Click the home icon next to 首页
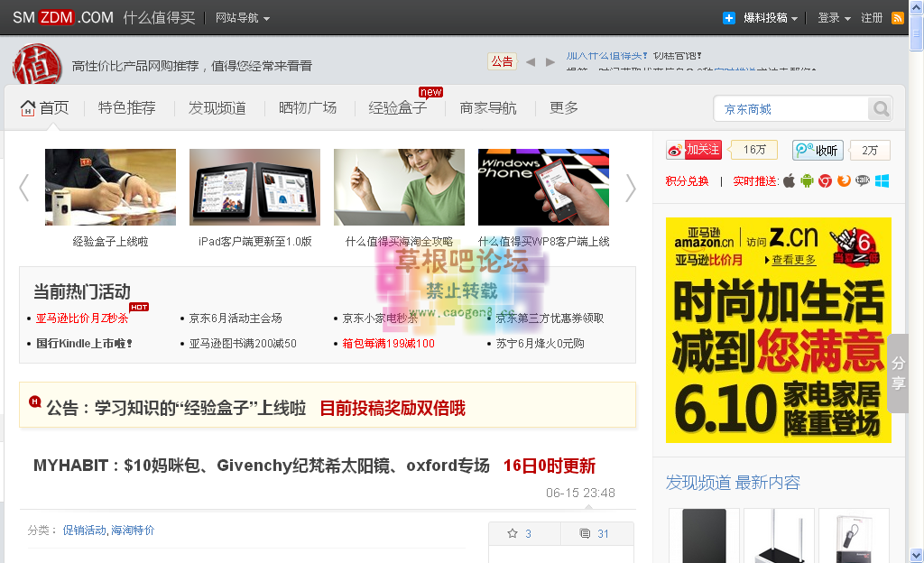 click(26, 107)
